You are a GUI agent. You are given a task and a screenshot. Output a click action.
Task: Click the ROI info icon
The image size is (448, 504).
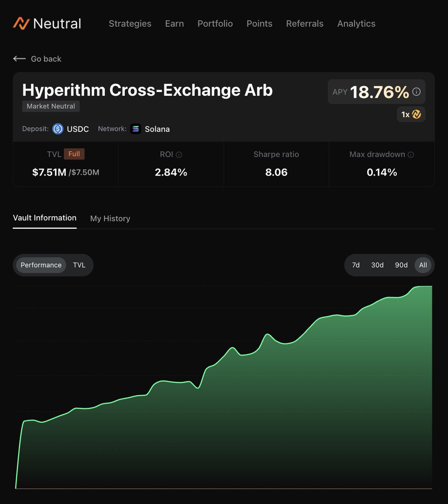pos(179,155)
